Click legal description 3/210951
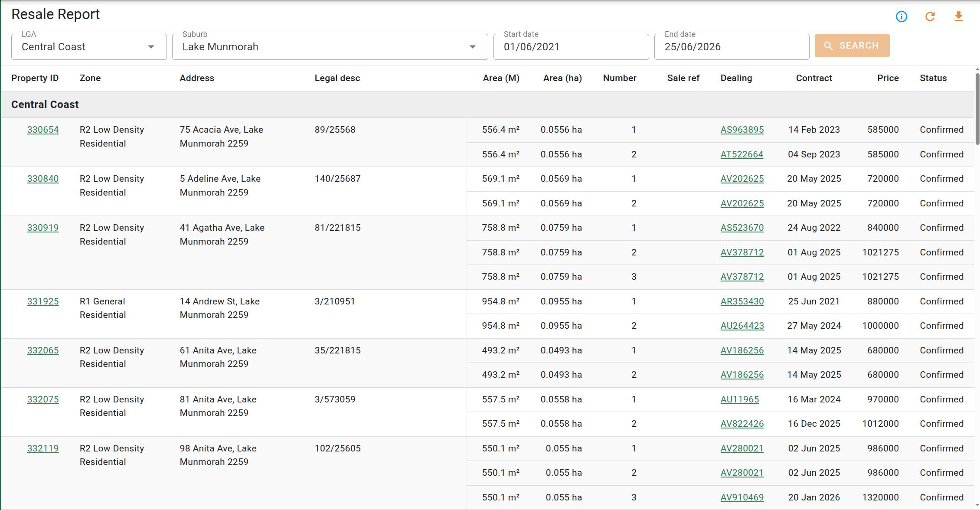This screenshot has width=980, height=510. [335, 301]
